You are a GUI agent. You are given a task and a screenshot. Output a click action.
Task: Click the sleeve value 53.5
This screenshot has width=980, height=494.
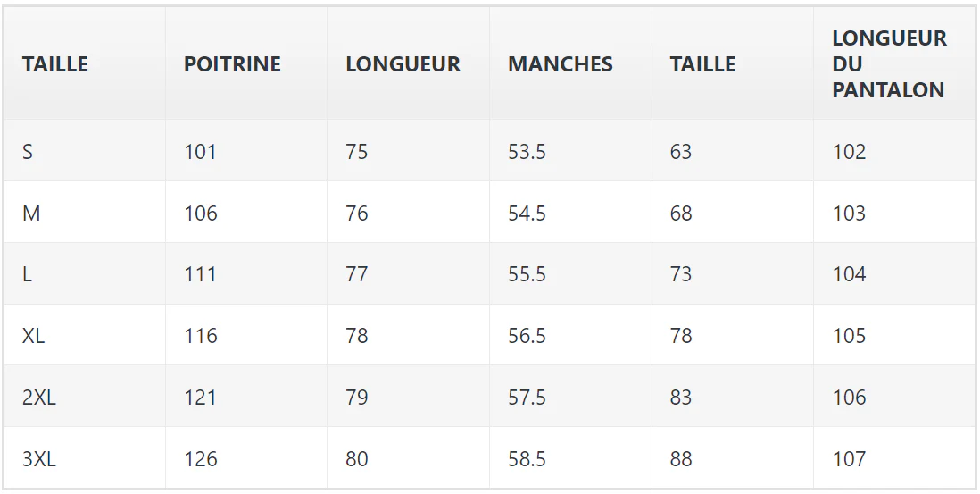coord(527,152)
